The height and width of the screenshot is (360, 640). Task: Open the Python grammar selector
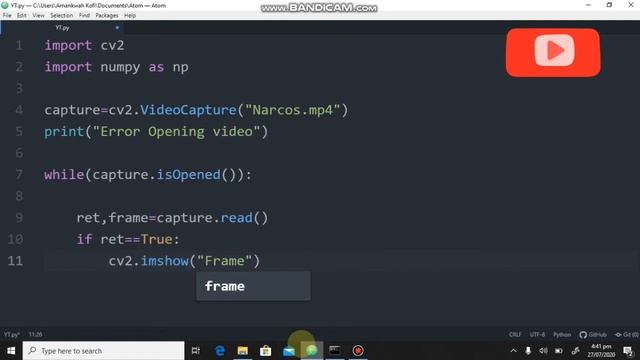click(x=562, y=334)
